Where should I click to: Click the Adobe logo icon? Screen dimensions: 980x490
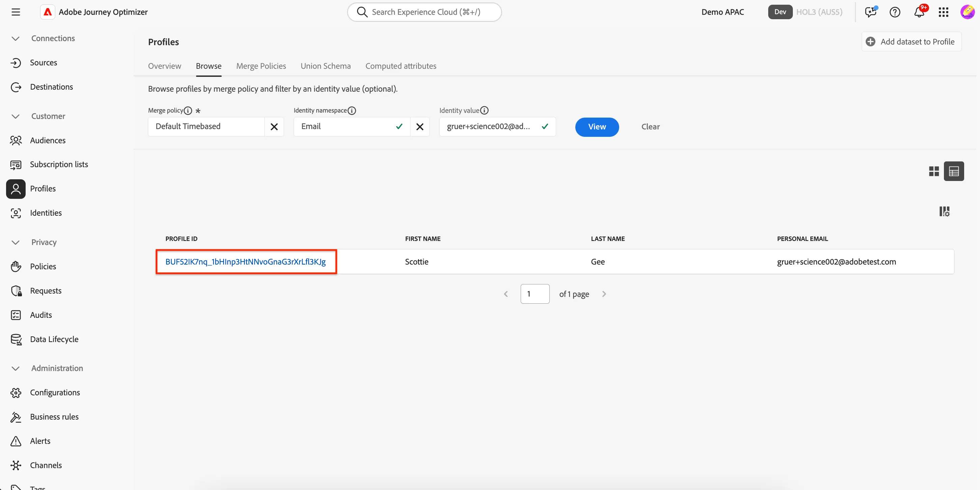pyautogui.click(x=48, y=12)
